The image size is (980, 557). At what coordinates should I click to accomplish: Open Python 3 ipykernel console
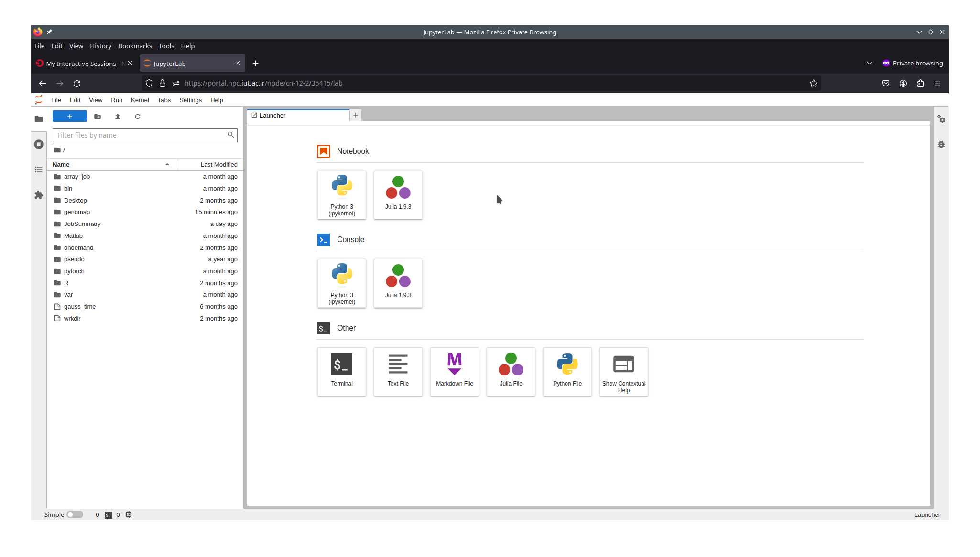point(342,283)
